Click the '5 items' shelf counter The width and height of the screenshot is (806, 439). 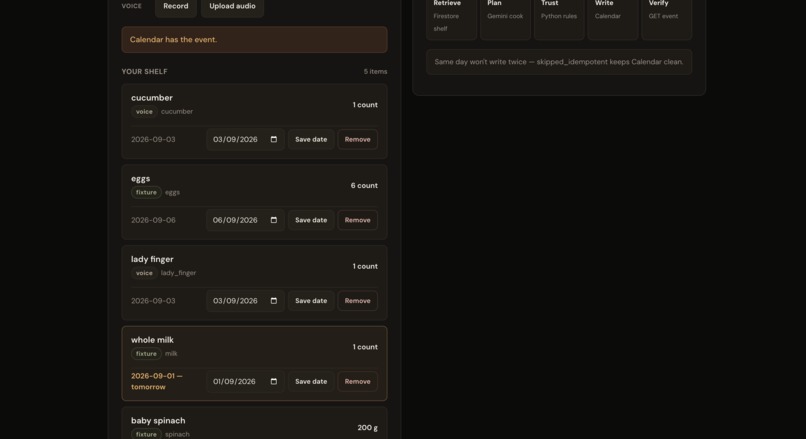375,71
